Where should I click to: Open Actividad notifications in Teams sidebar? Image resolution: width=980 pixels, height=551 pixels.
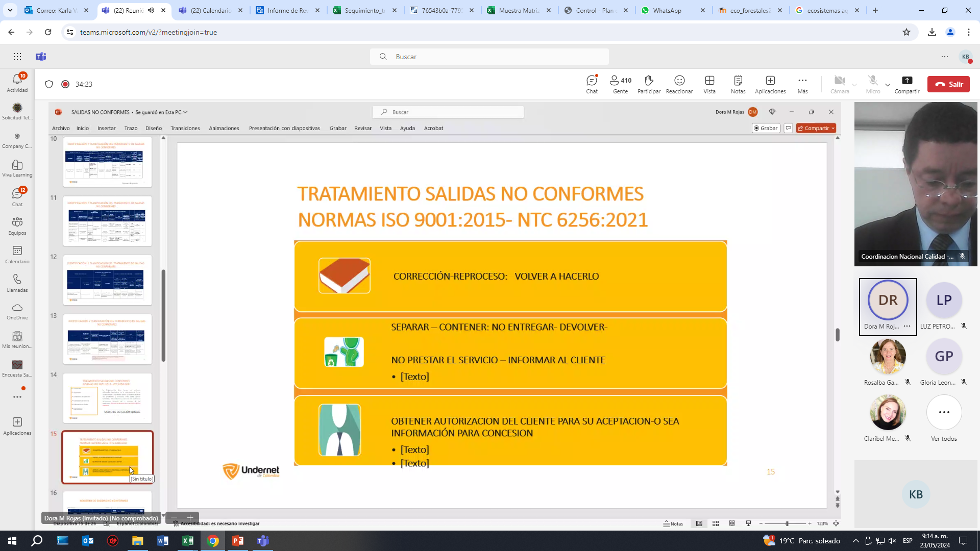click(17, 83)
